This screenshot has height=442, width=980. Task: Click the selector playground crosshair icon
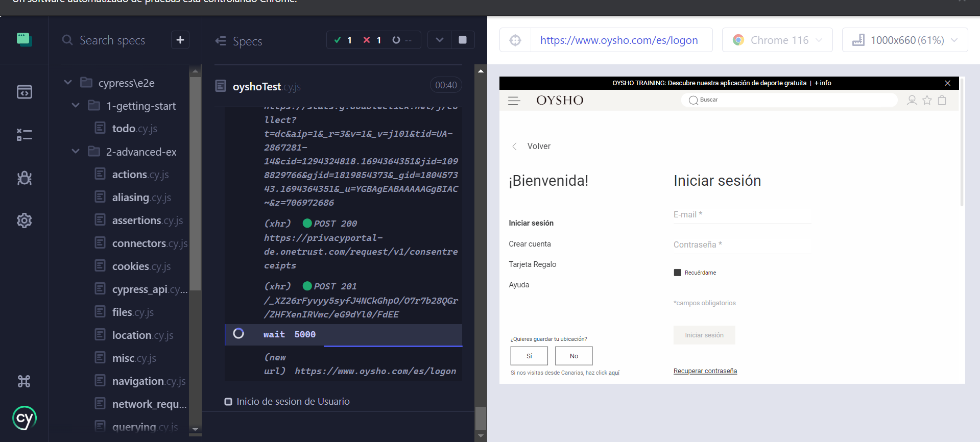click(x=515, y=40)
